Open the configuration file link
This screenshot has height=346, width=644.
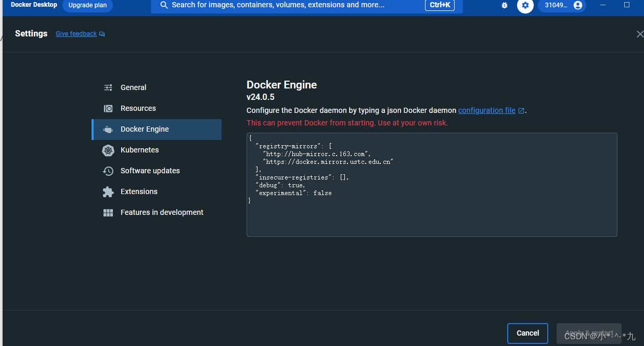[x=487, y=110]
